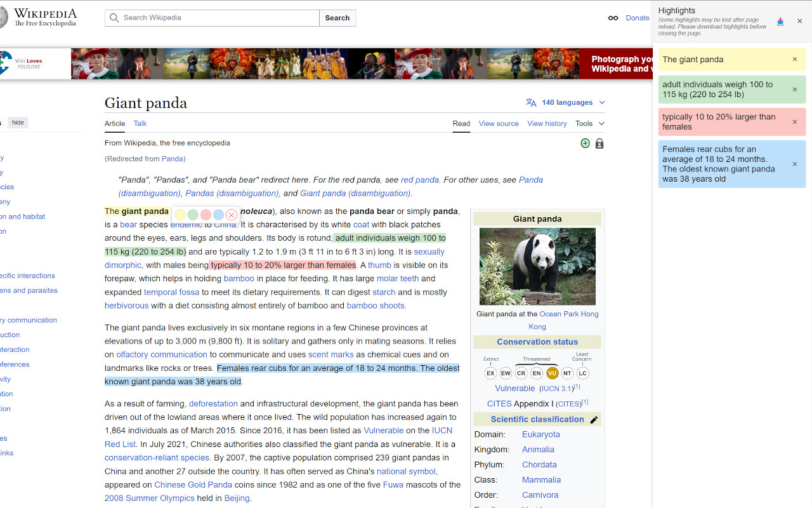Image resolution: width=812 pixels, height=508 pixels.
Task: Open the Chinese Gold Panda link
Action: 193,485
